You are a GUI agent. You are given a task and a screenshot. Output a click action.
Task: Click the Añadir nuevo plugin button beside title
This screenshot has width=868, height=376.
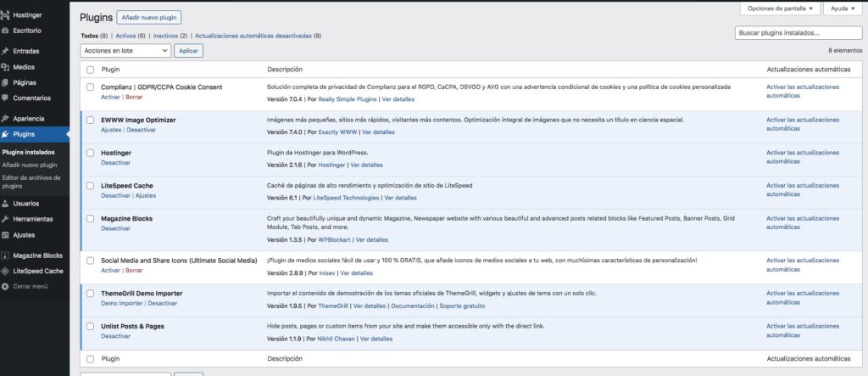(149, 18)
